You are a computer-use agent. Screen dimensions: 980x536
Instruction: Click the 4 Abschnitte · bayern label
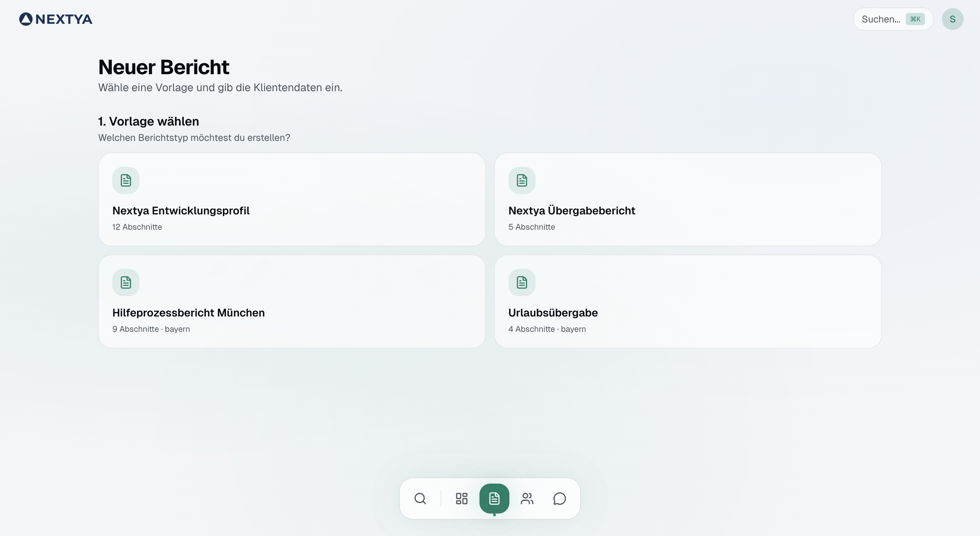pos(547,329)
